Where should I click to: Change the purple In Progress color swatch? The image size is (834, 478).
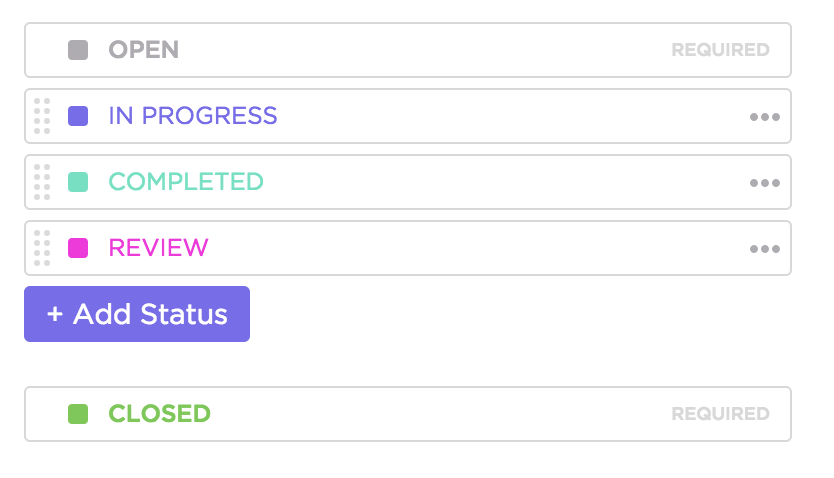[78, 116]
